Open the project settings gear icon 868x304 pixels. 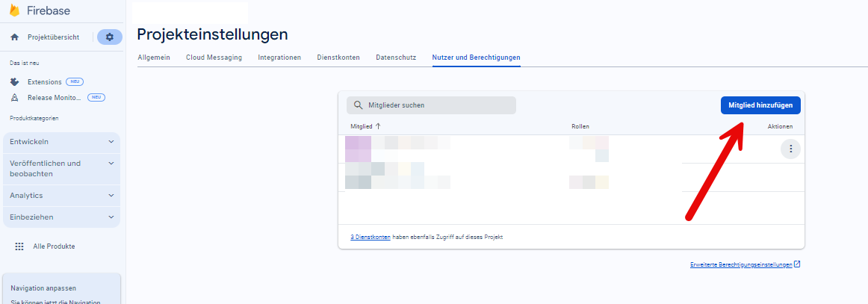pos(110,37)
